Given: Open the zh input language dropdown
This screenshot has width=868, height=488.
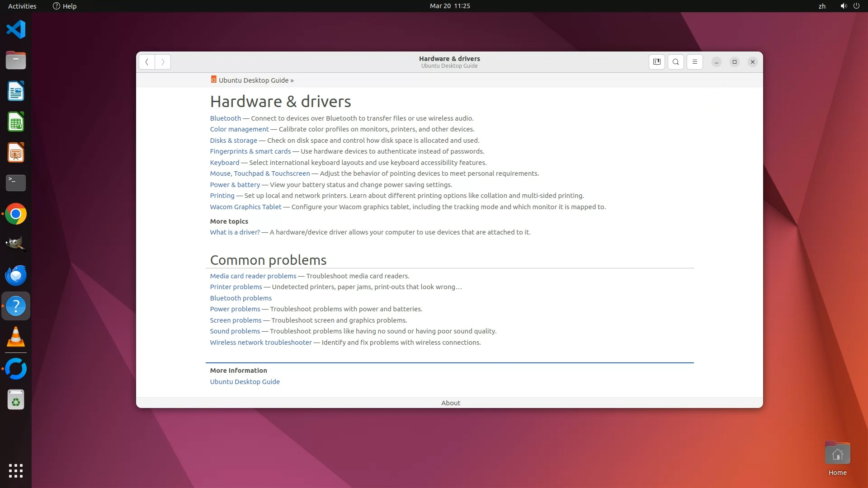Looking at the screenshot, I should (x=822, y=6).
